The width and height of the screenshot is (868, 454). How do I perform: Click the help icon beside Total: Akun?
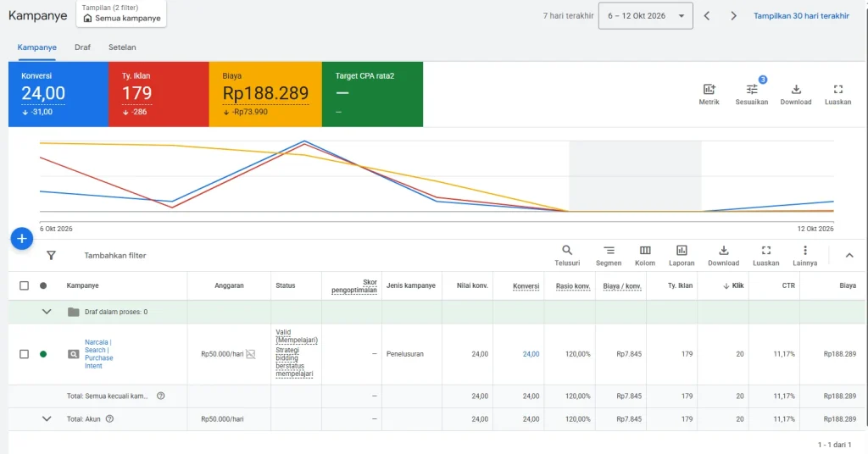click(109, 419)
